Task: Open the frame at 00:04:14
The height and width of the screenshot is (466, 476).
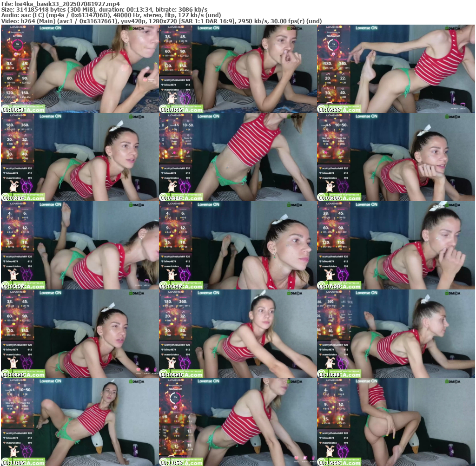Action: 238,157
